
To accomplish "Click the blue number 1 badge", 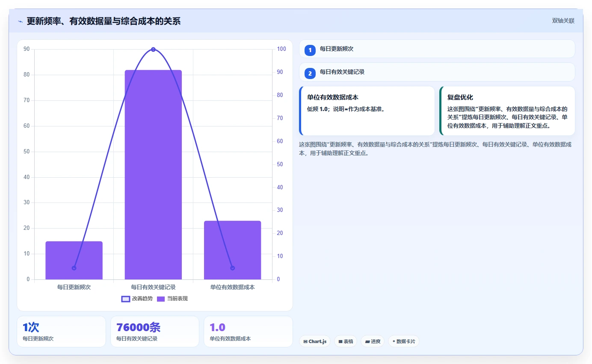I will click(x=310, y=50).
